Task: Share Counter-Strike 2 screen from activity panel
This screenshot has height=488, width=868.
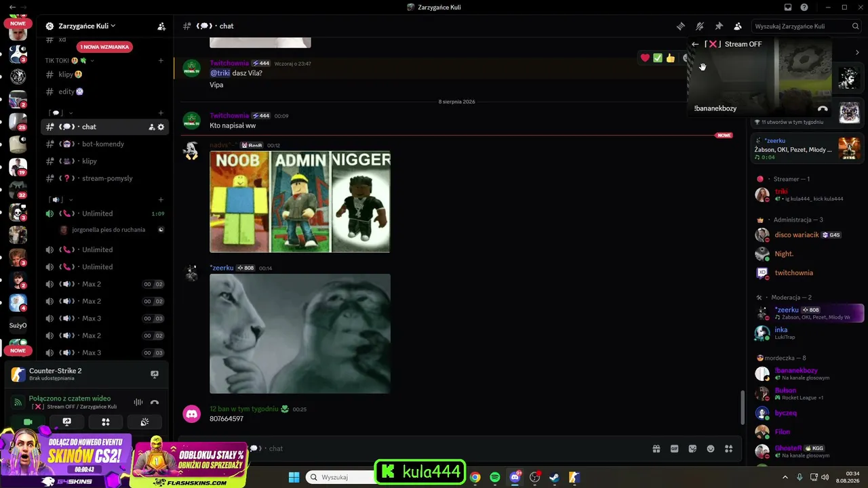Action: coord(155,374)
